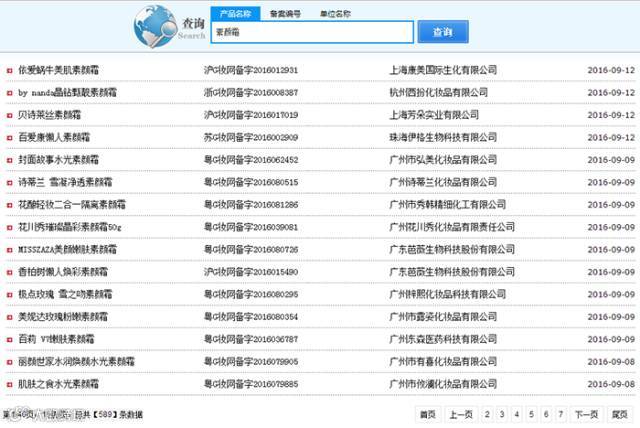Open product 肌肤之食水光素颜霜
Viewport: 640px width, 428px height.
pos(58,384)
